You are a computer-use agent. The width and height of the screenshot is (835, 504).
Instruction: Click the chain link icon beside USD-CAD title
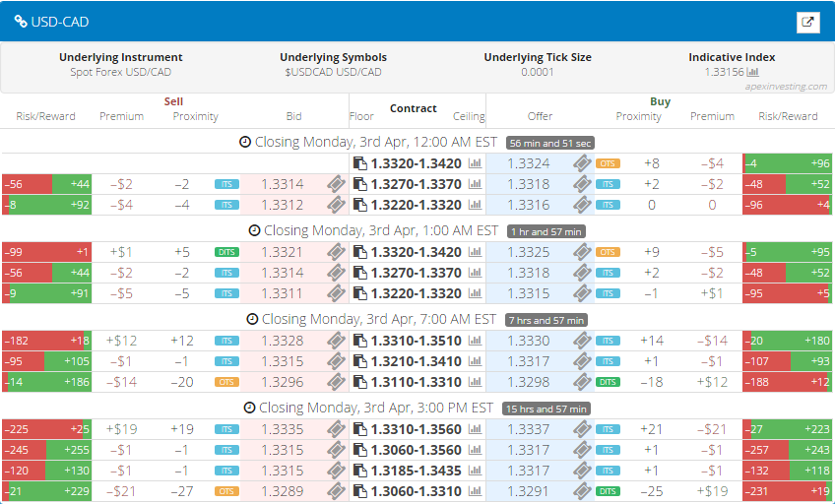click(21, 22)
